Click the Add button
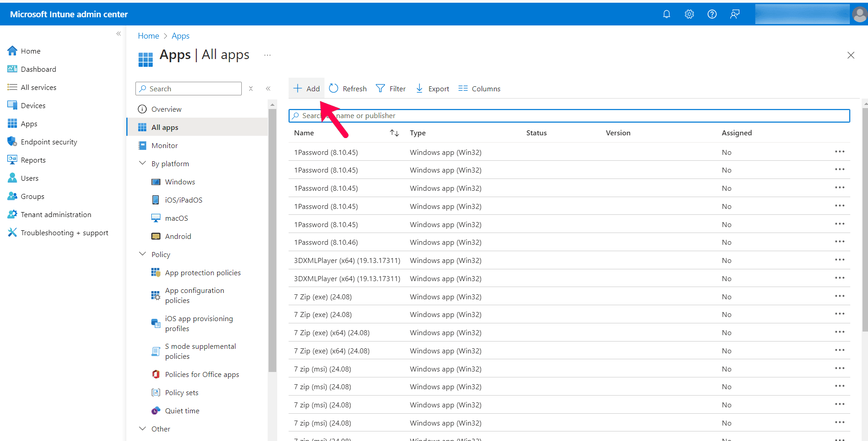868x441 pixels. point(307,89)
